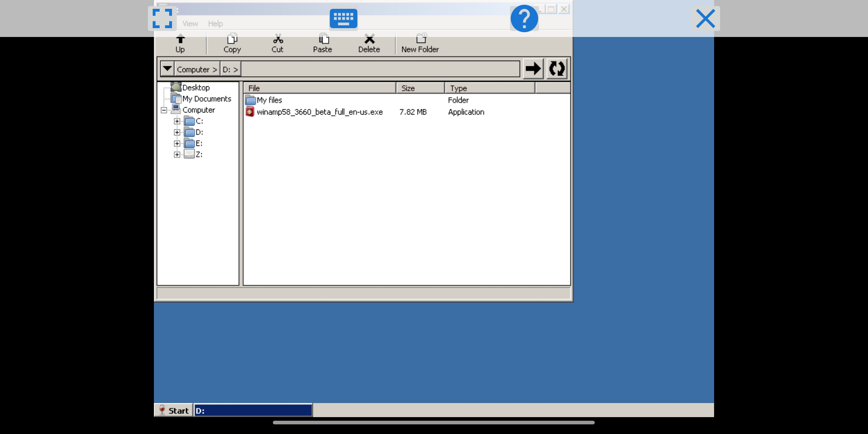This screenshot has width=868, height=434.
Task: Click the Cut toolbar icon
Action: (277, 43)
